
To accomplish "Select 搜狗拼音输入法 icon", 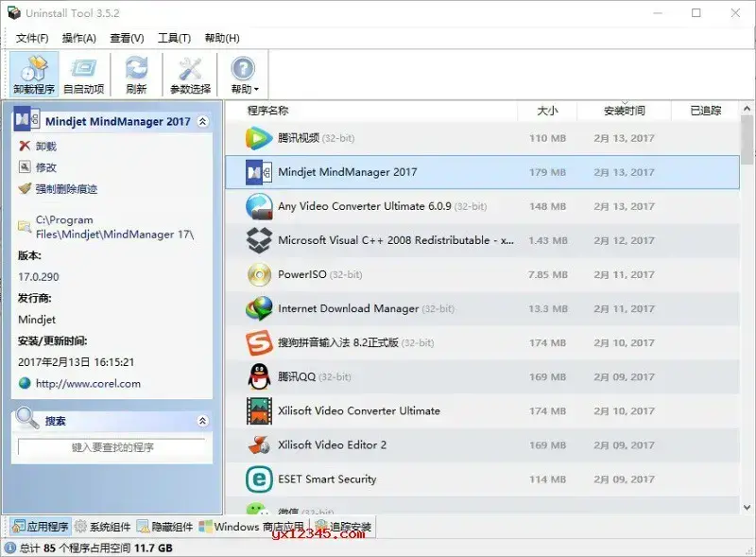I will pyautogui.click(x=259, y=342).
